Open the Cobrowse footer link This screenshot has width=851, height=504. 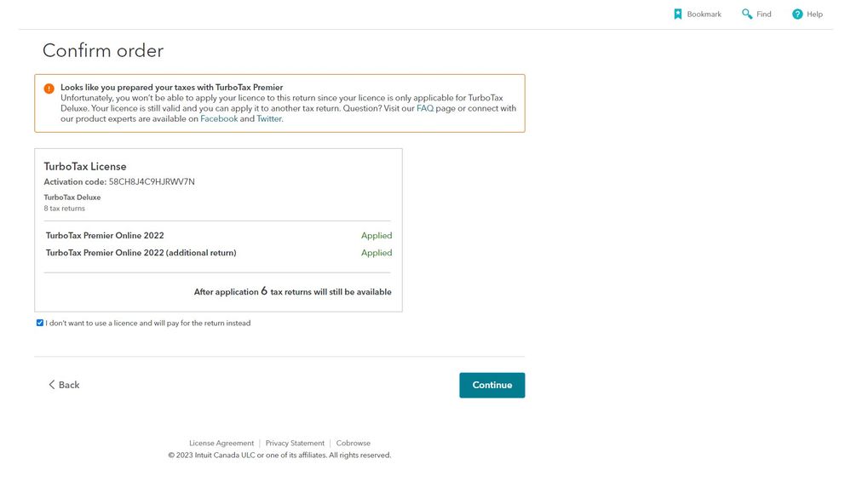point(354,444)
